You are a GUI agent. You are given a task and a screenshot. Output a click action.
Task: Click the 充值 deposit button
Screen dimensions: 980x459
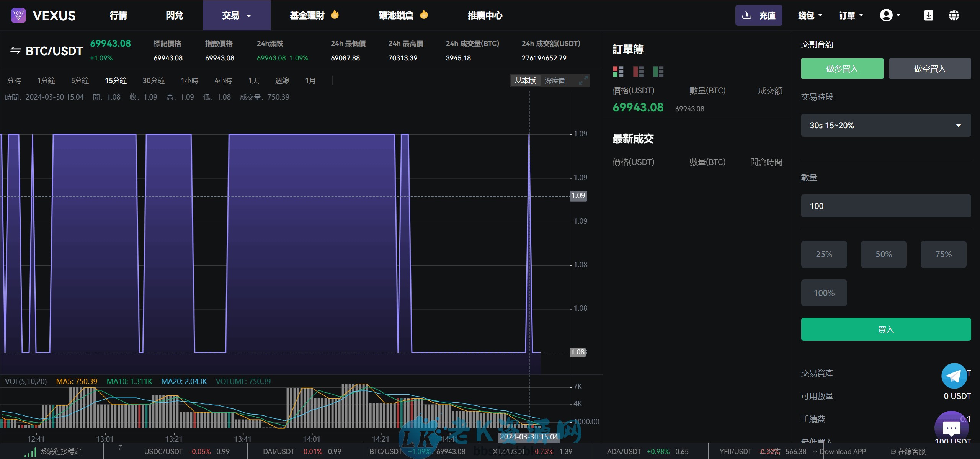click(x=759, y=15)
